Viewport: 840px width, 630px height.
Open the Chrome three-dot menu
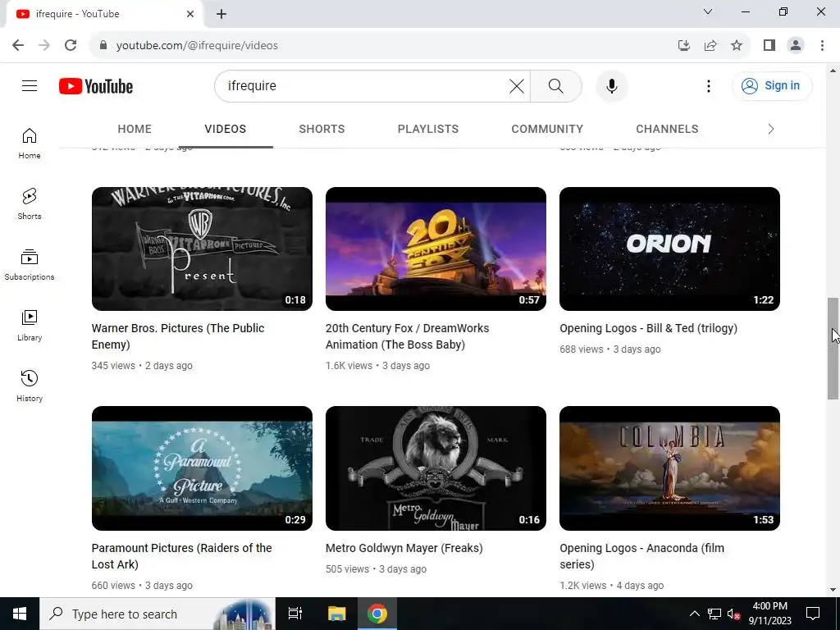(822, 46)
